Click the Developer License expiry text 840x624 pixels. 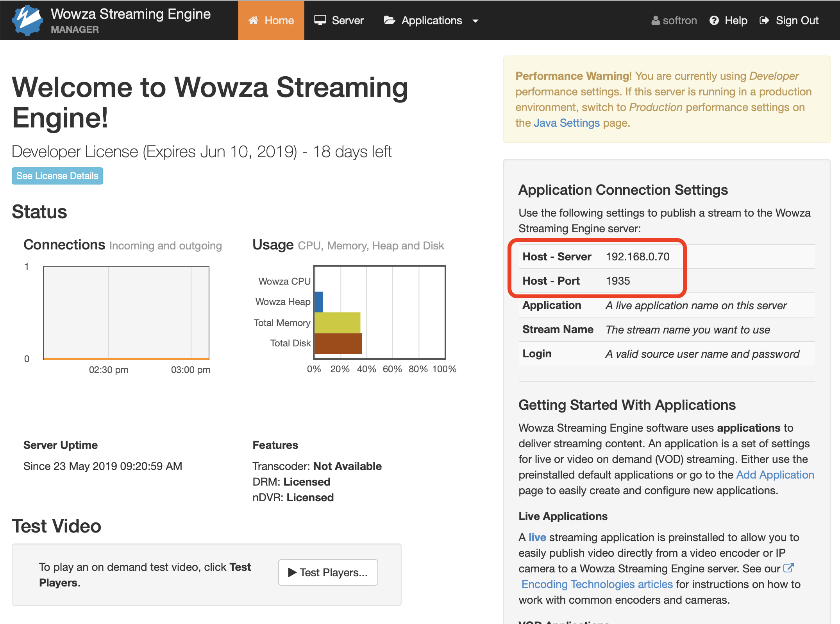tap(202, 152)
